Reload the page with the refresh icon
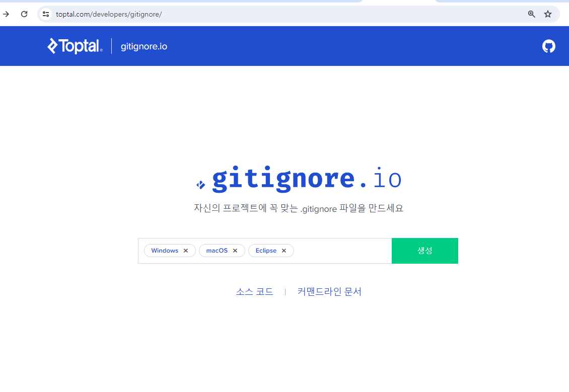This screenshot has width=569, height=392. [x=24, y=14]
